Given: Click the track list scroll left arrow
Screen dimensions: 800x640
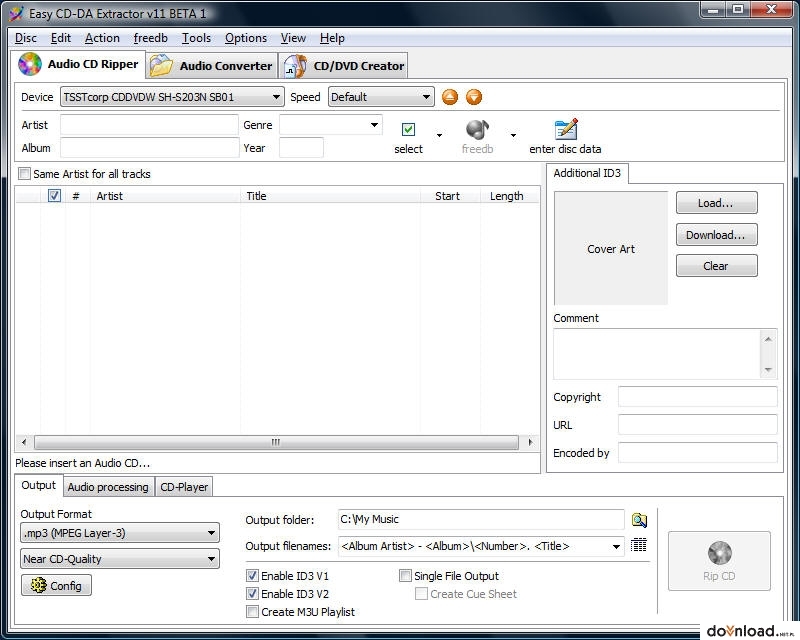Looking at the screenshot, I should 23,442.
